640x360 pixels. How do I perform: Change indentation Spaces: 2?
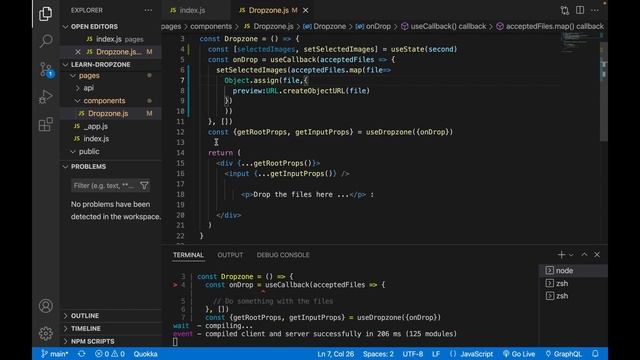[x=378, y=354]
